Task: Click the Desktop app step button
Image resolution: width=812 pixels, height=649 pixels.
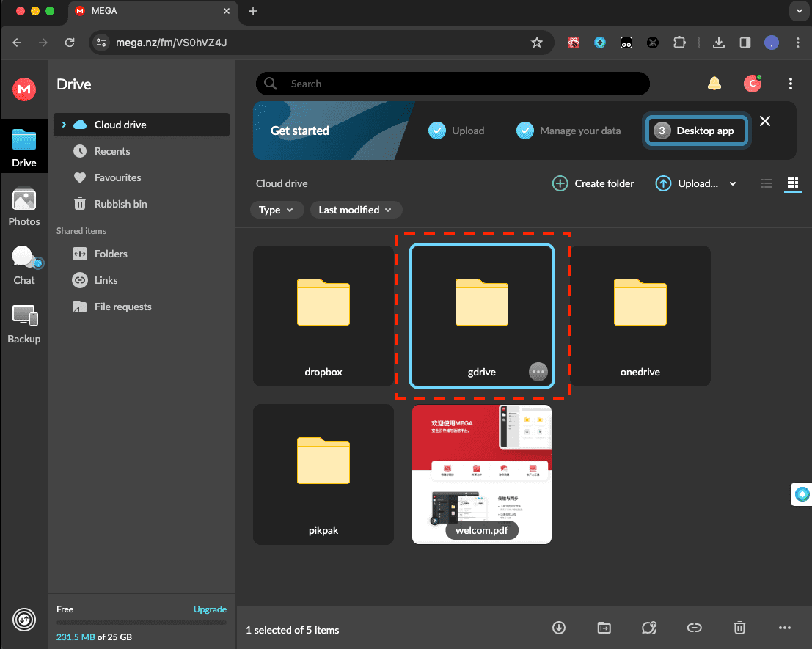Action: 696,131
